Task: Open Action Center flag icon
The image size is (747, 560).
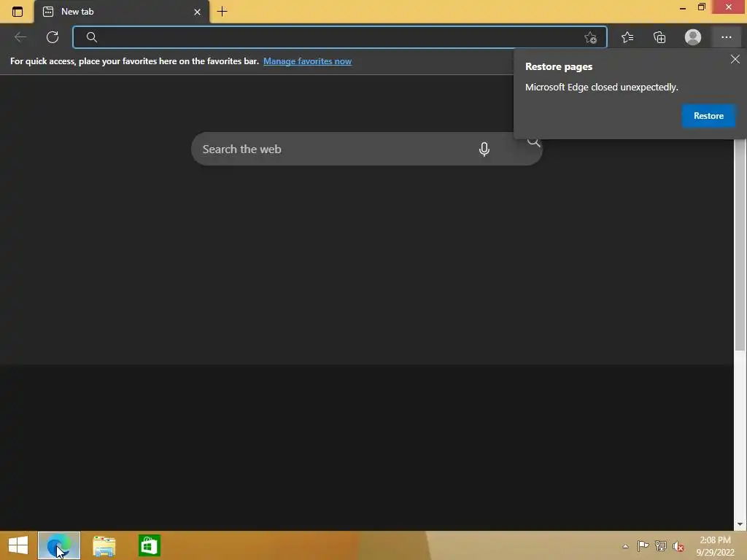Action: 643,545
